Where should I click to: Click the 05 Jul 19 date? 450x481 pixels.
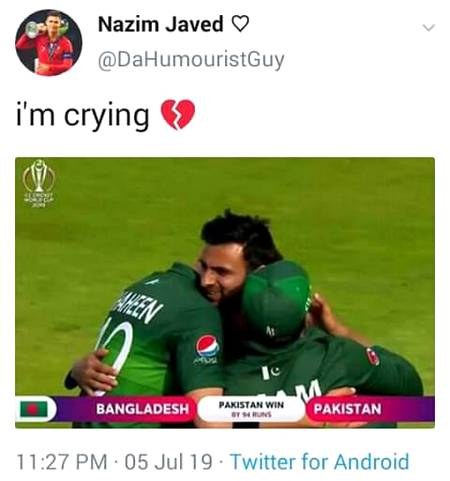tap(168, 462)
